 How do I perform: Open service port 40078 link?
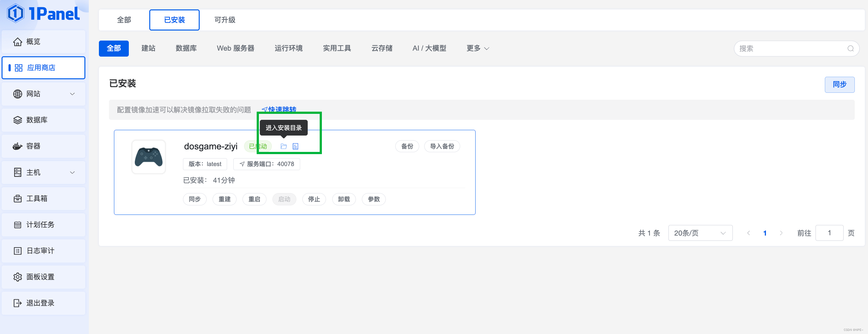266,164
